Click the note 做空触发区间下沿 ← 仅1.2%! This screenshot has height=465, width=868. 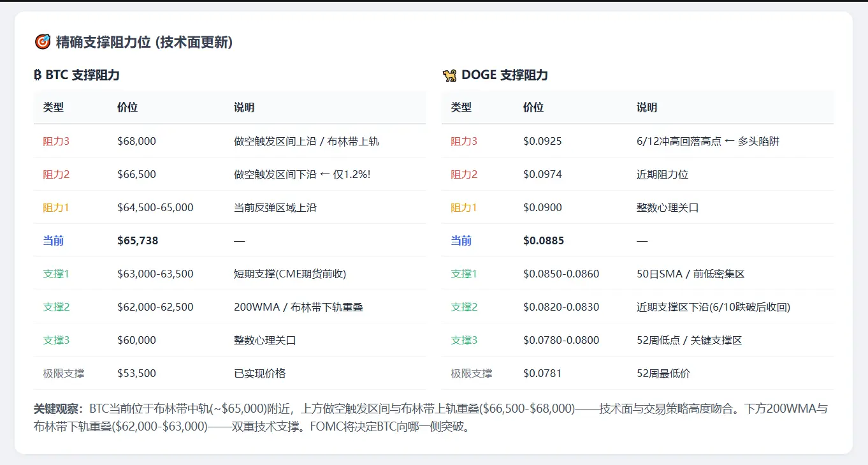pyautogui.click(x=302, y=174)
